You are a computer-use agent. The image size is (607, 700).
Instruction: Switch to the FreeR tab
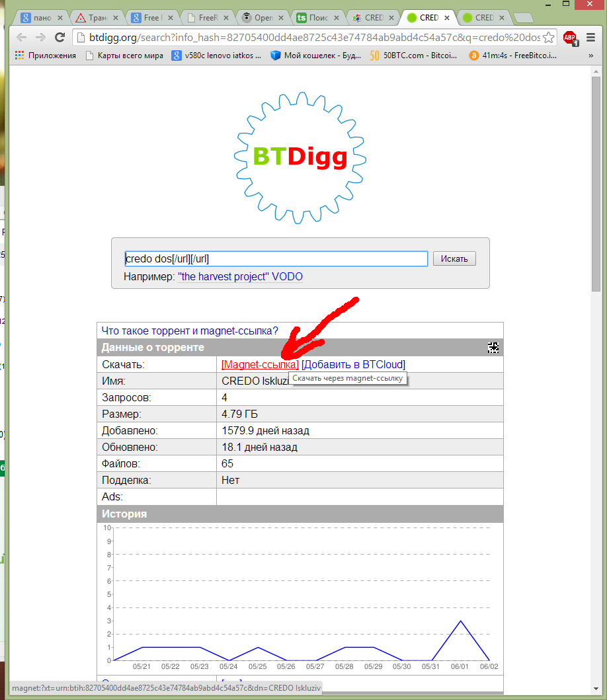(208, 18)
